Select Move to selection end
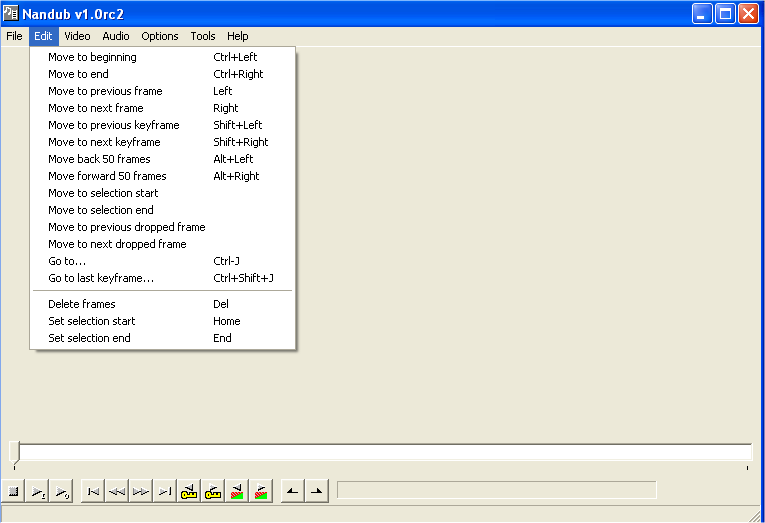The height and width of the screenshot is (523, 765). (x=162, y=210)
